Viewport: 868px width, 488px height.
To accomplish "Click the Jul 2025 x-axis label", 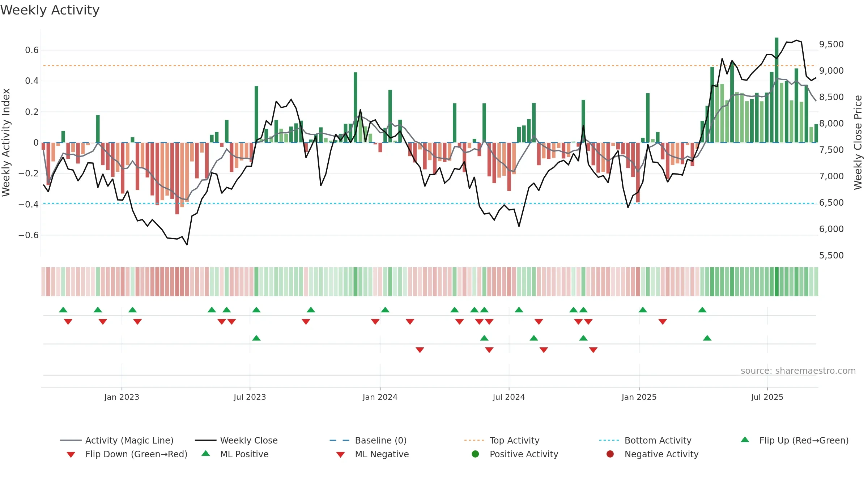I will pos(767,397).
